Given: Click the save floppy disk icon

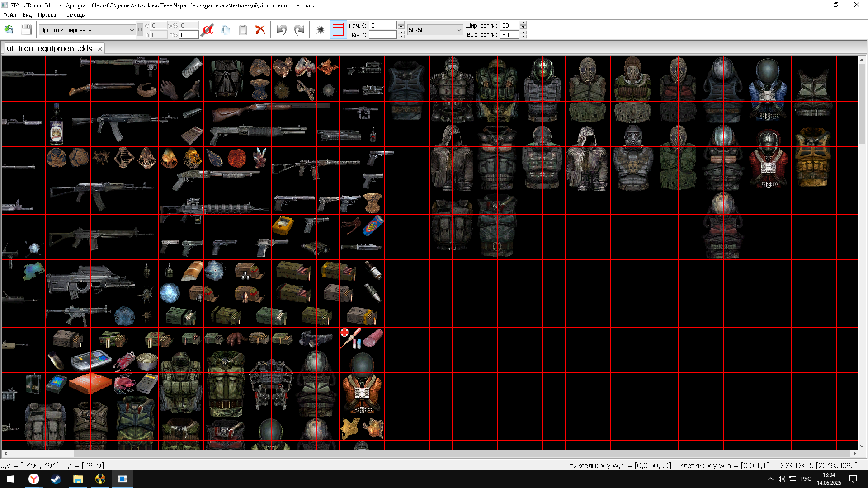Looking at the screenshot, I should click(26, 30).
